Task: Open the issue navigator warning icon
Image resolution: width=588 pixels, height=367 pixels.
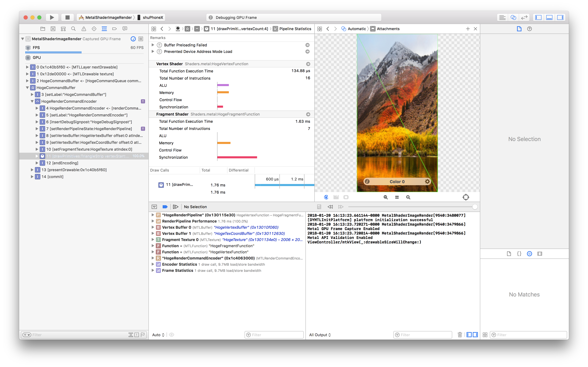Action: [84, 29]
